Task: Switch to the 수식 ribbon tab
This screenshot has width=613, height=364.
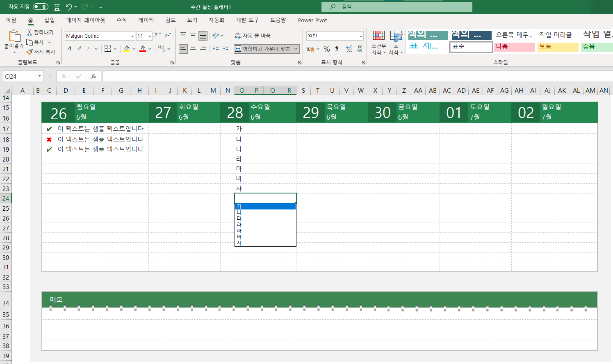Action: (x=121, y=20)
